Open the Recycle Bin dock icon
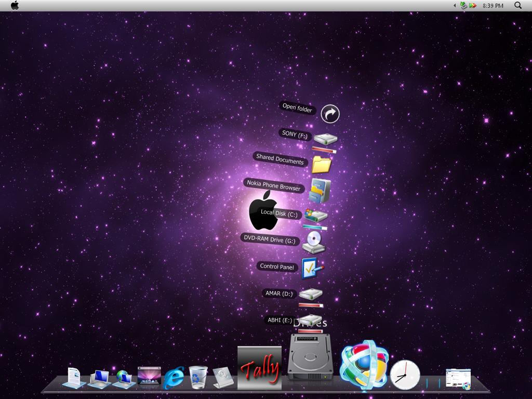This screenshot has height=399, width=532. [x=198, y=377]
